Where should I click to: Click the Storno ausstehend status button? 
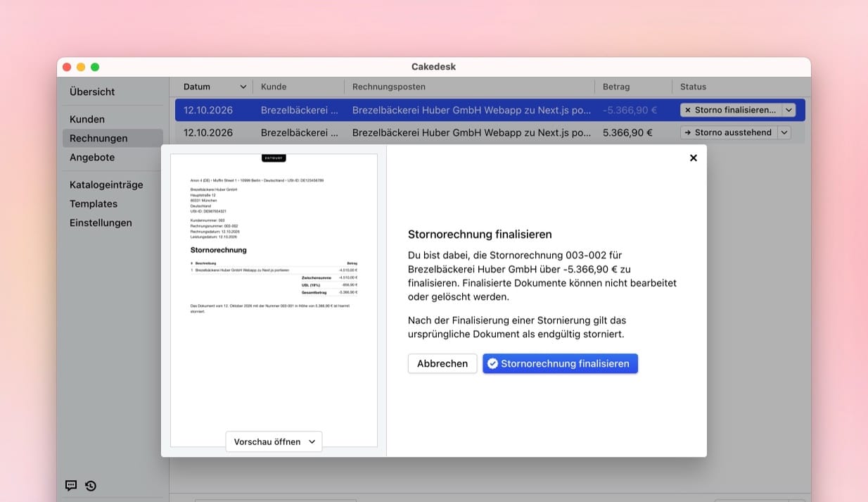[x=728, y=132]
